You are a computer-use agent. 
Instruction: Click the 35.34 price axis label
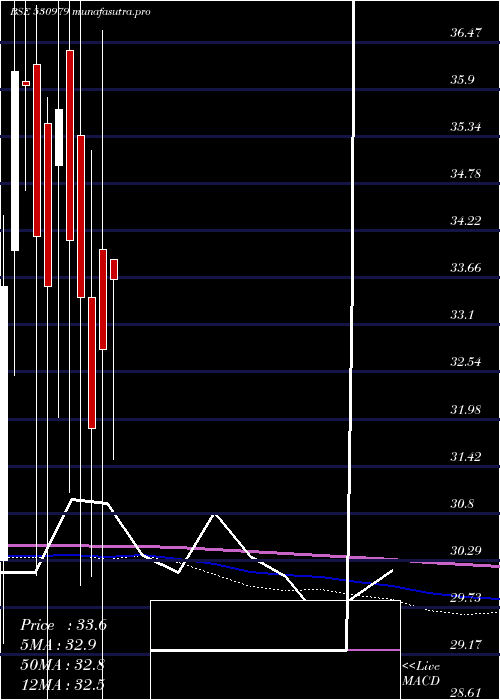[x=466, y=127]
